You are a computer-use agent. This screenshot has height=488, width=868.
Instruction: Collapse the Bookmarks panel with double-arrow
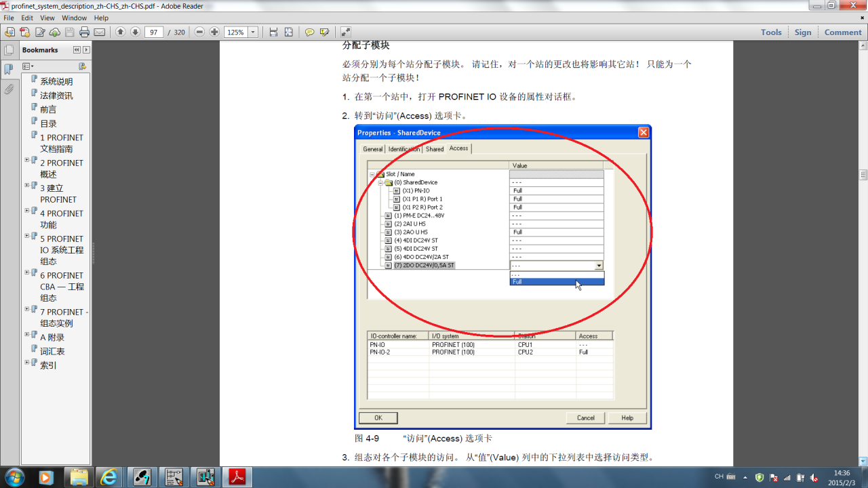77,49
